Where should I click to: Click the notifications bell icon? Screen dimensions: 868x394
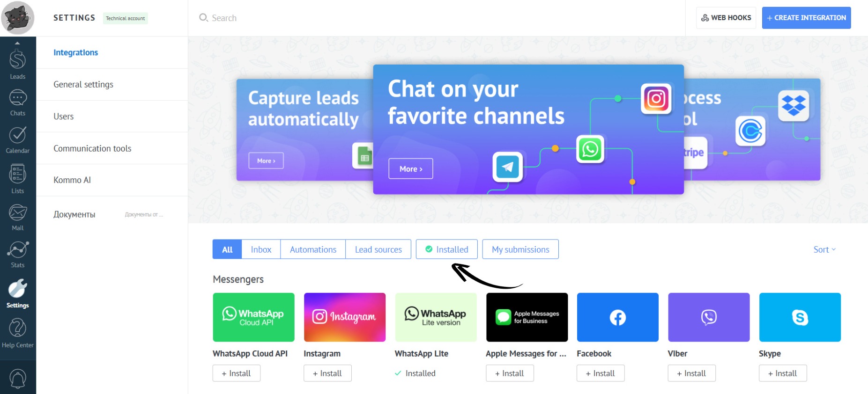coord(17,379)
